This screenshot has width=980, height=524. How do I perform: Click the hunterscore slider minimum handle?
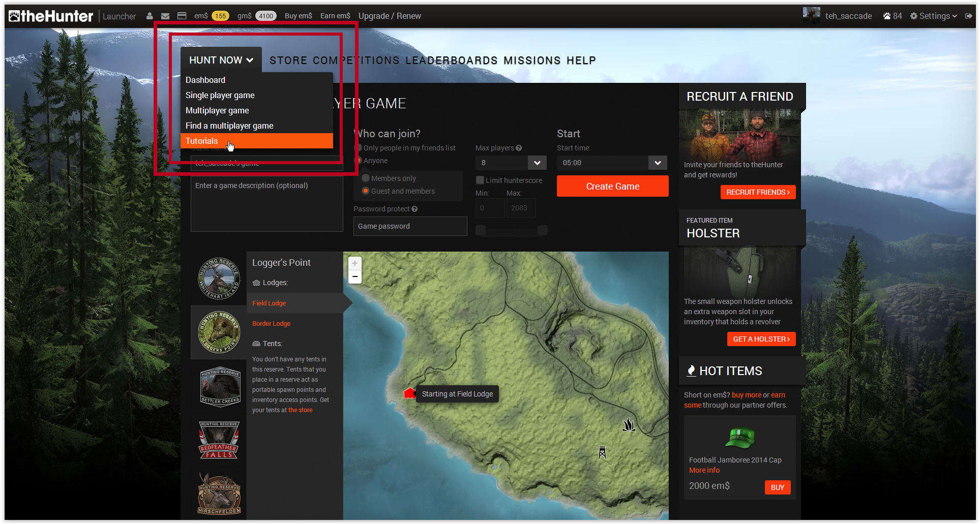point(481,230)
